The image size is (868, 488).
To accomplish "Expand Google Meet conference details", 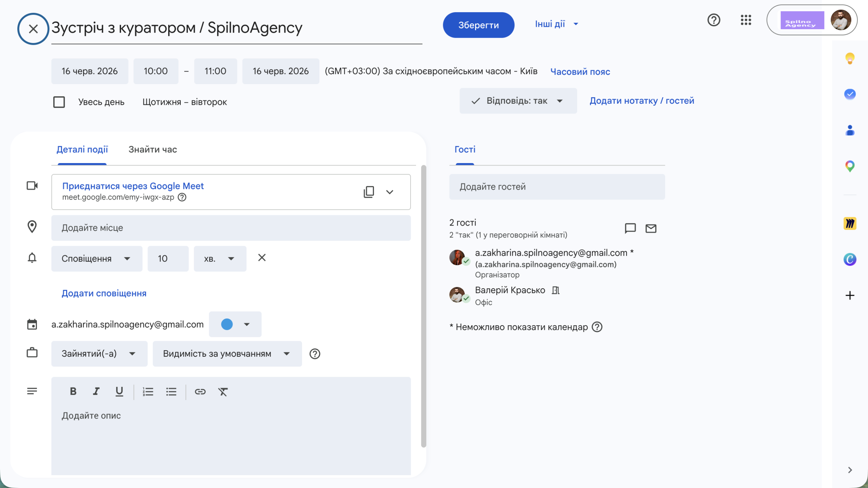I will [390, 192].
